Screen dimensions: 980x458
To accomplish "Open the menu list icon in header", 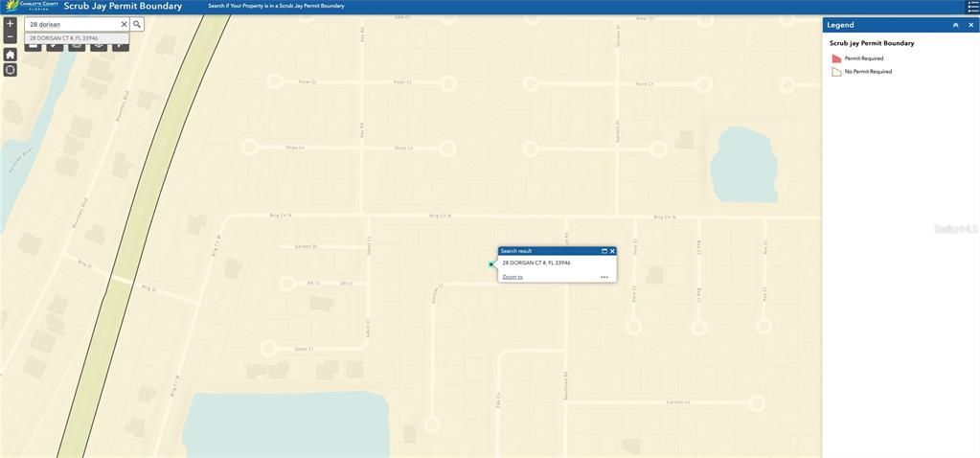I will pos(972,7).
